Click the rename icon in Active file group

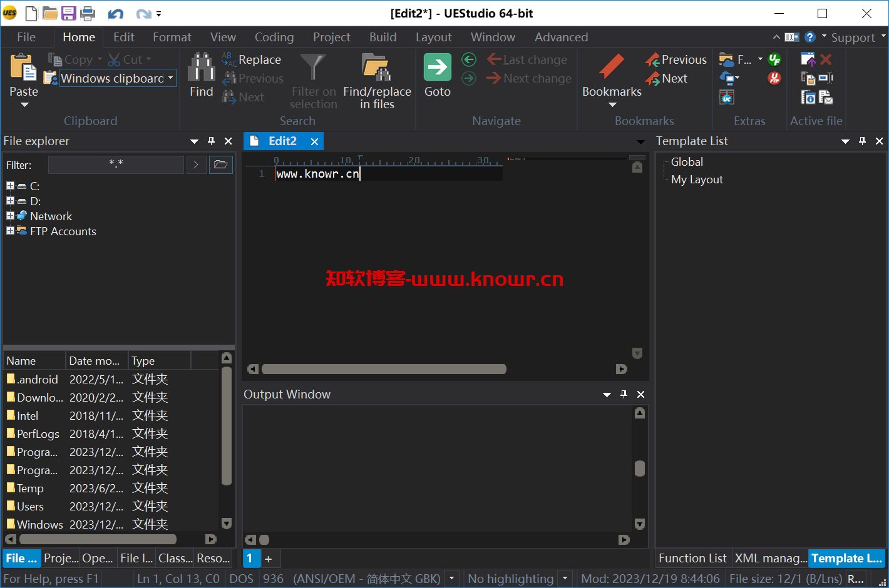coord(826,78)
